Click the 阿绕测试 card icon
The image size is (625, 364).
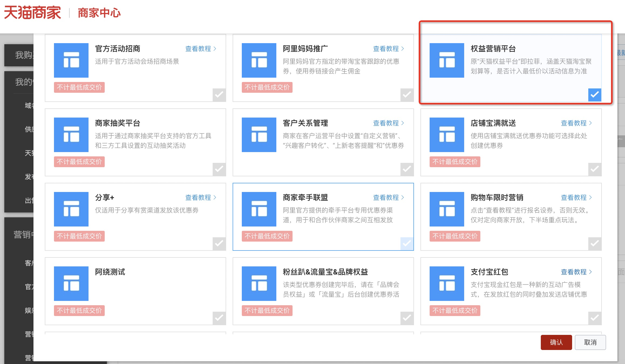[71, 284]
